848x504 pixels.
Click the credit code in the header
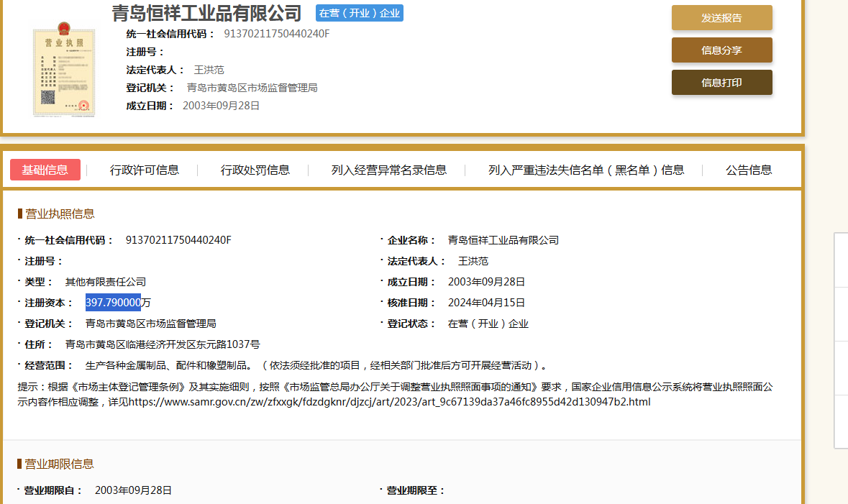277,33
